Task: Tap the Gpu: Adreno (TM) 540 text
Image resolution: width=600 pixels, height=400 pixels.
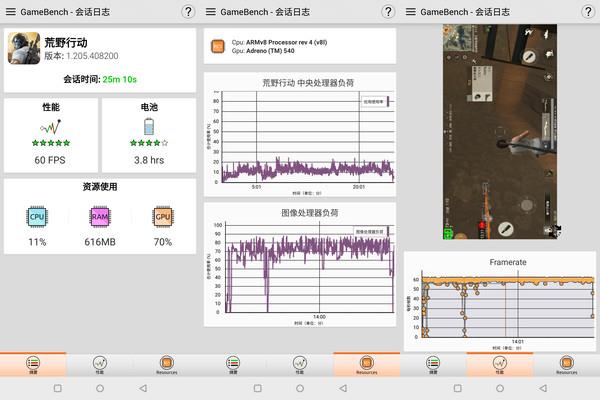Action: point(263,51)
